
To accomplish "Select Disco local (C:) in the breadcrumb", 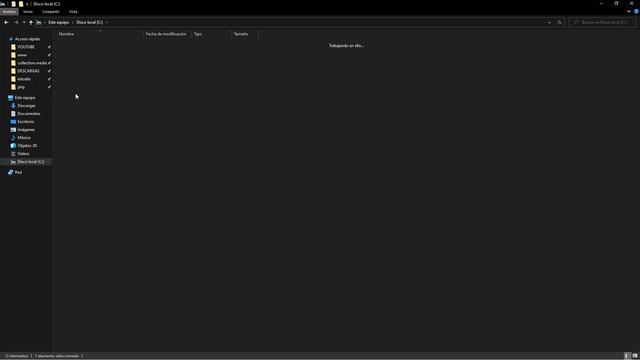I will pyautogui.click(x=90, y=22).
